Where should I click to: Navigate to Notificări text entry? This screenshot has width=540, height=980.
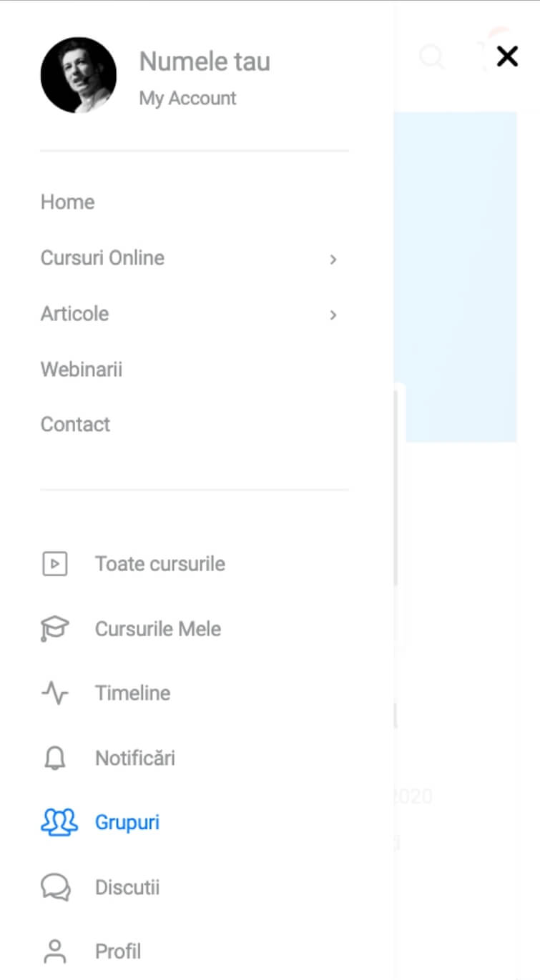pos(134,758)
